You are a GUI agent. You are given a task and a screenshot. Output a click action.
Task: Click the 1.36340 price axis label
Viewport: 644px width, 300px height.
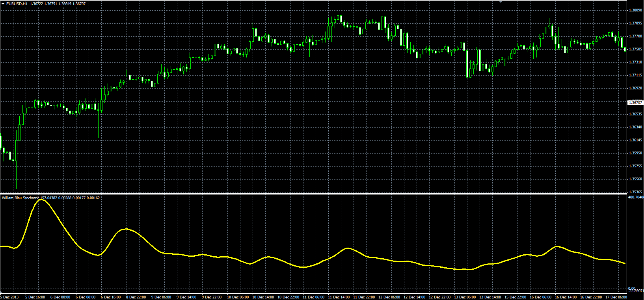pos(635,127)
